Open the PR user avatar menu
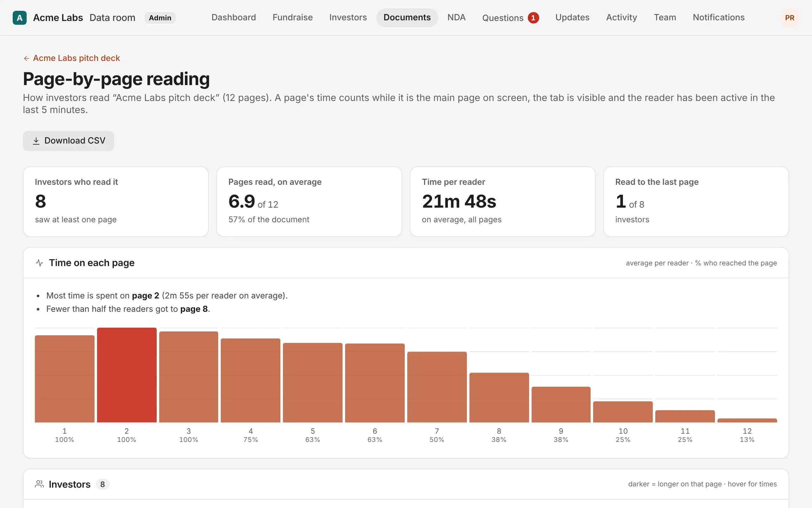 [789, 18]
